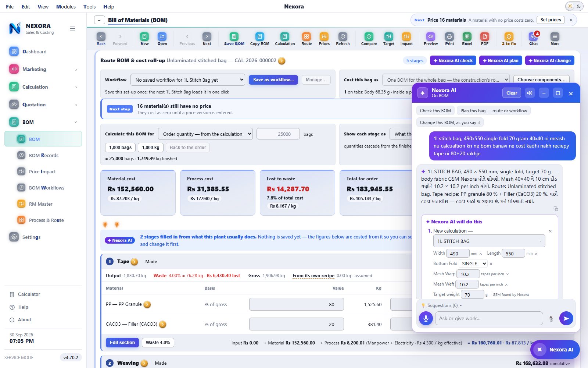Click the PP Granule value field showing 80
588x368 pixels.
pyautogui.click(x=297, y=304)
